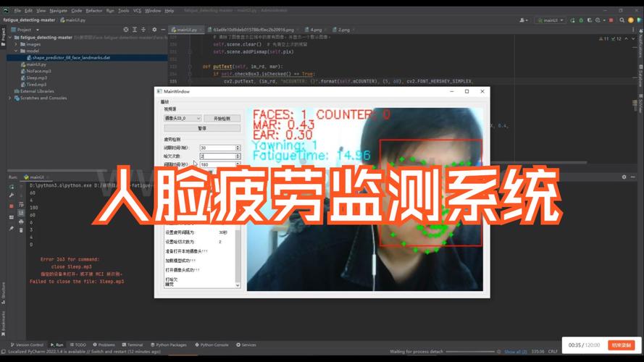Click Run with Coverage icon
This screenshot has width=644, height=362.
click(590, 20)
